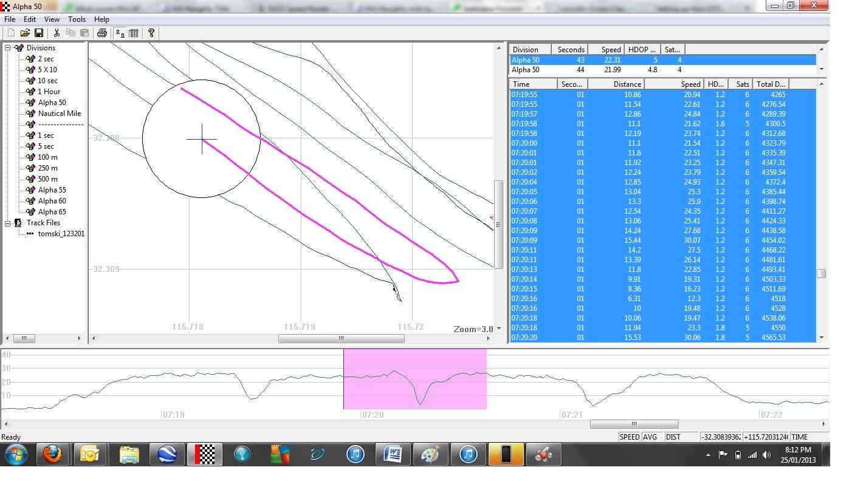Toggle the small icons view button
The height and width of the screenshot is (504, 852).
pos(120,33)
